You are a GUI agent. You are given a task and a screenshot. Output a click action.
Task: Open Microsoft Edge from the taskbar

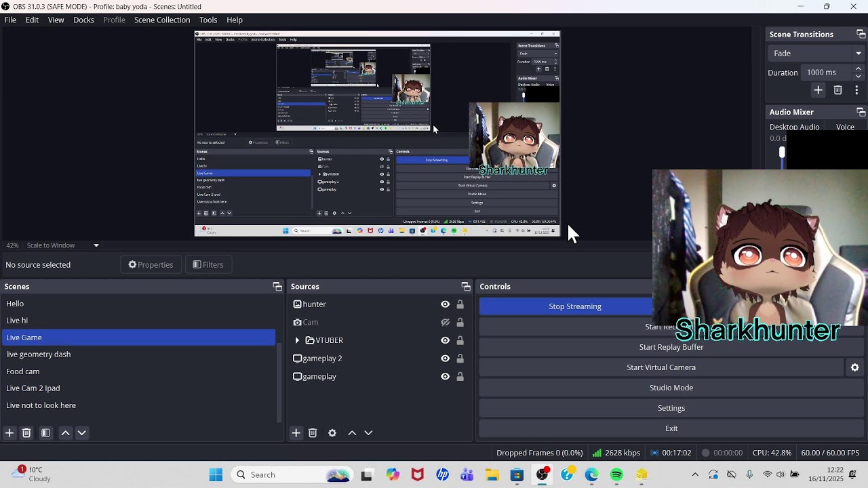coord(591,474)
